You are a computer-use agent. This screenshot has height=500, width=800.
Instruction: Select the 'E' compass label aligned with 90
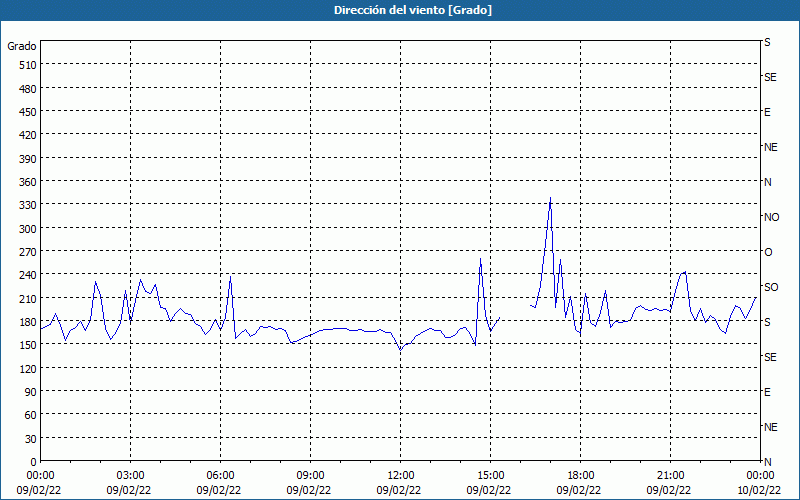point(767,392)
